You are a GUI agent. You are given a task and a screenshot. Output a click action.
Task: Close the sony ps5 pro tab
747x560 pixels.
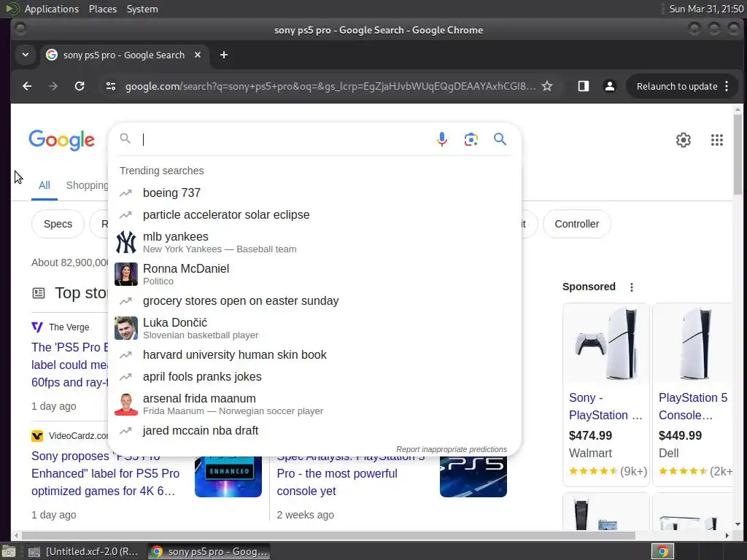(198, 55)
